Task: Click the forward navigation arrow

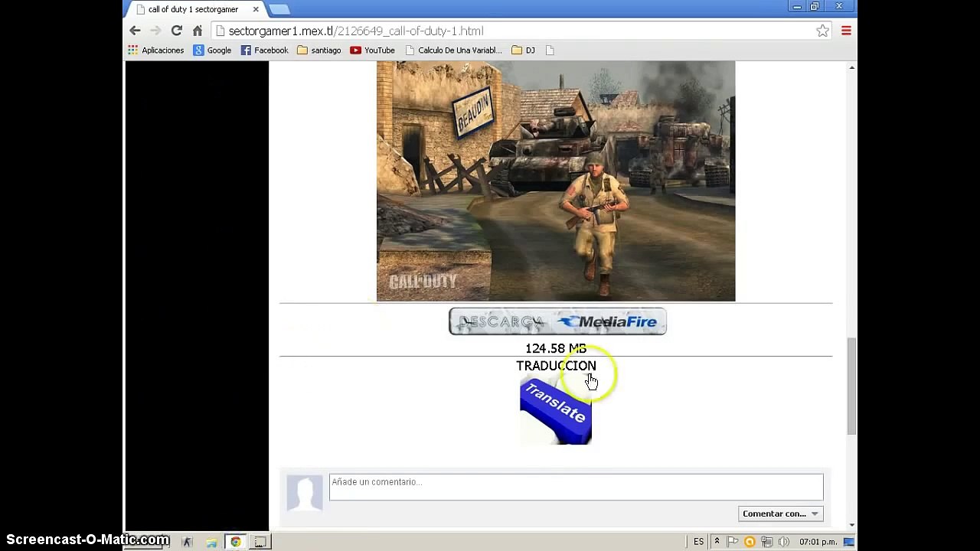Action: [155, 31]
